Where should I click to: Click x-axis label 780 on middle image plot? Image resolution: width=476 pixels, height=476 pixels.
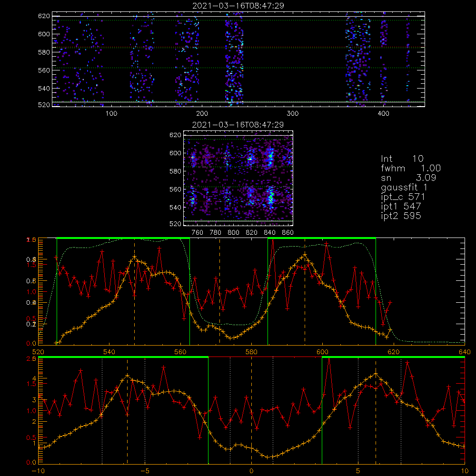tap(216, 233)
